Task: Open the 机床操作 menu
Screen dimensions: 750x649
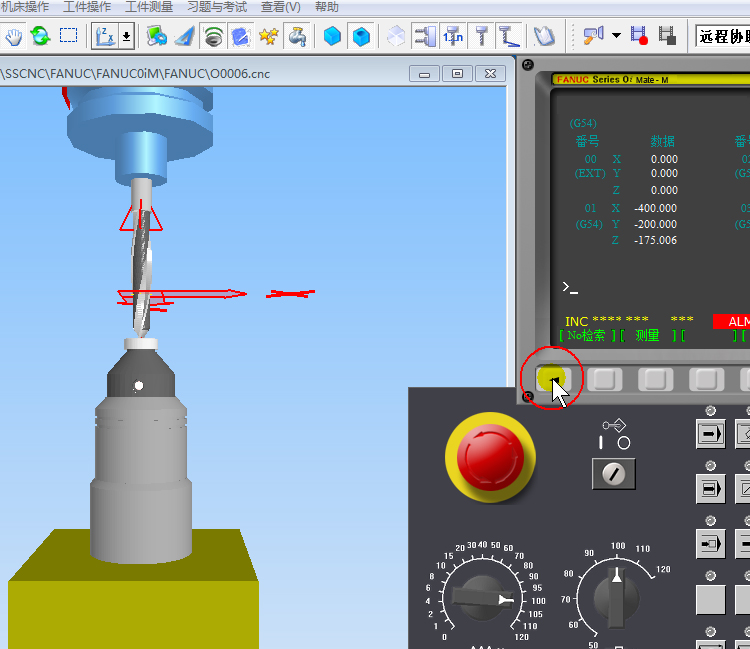Action: [25, 7]
